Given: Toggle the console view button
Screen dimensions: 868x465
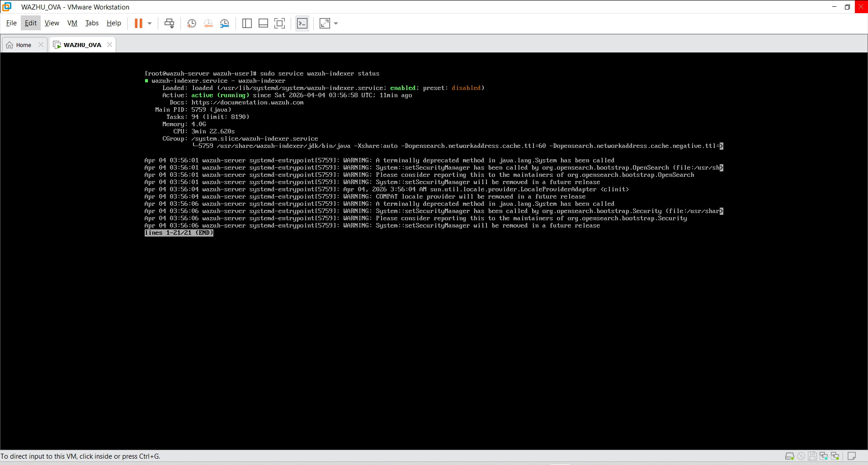Looking at the screenshot, I should pyautogui.click(x=302, y=24).
